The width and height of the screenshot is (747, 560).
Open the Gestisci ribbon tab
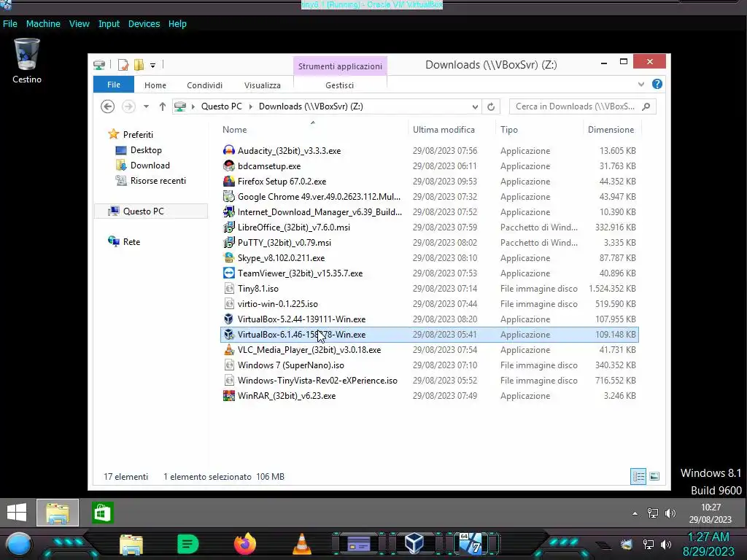coord(340,85)
